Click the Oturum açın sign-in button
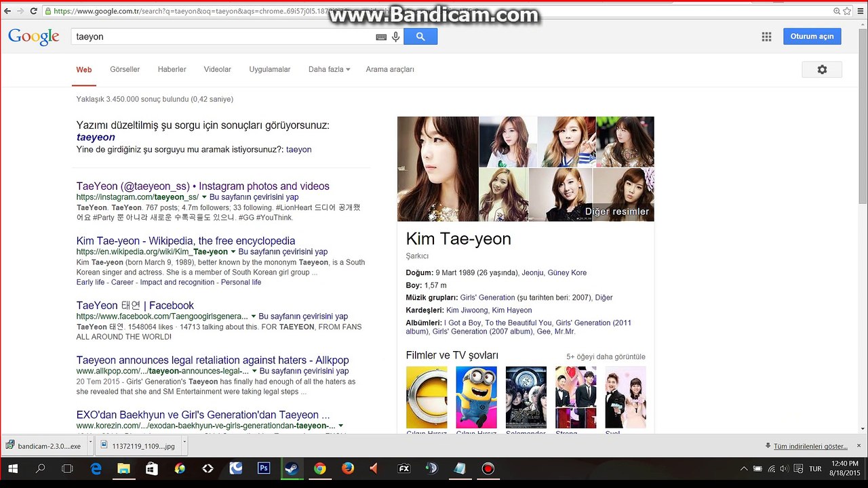Image resolution: width=868 pixels, height=488 pixels. (812, 37)
